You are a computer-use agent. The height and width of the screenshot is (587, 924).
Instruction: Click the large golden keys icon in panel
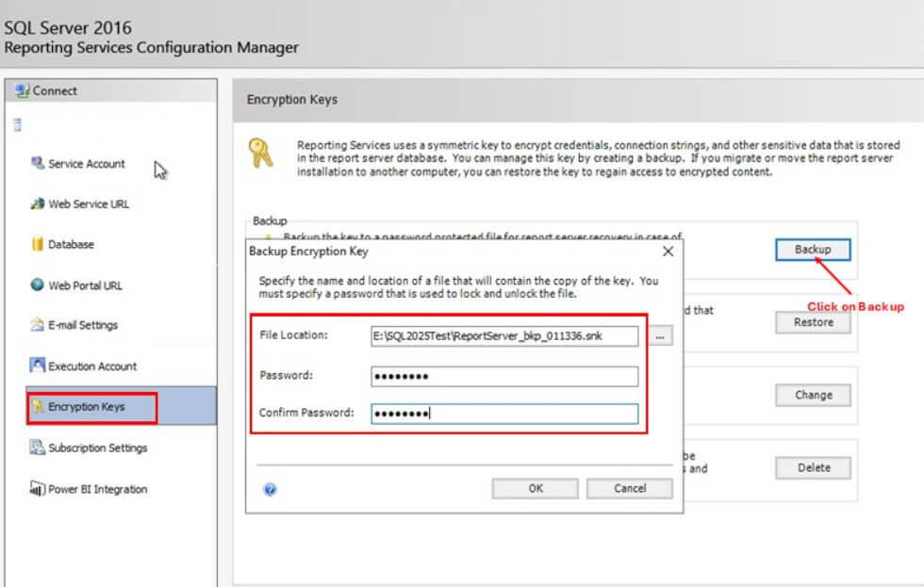point(260,153)
